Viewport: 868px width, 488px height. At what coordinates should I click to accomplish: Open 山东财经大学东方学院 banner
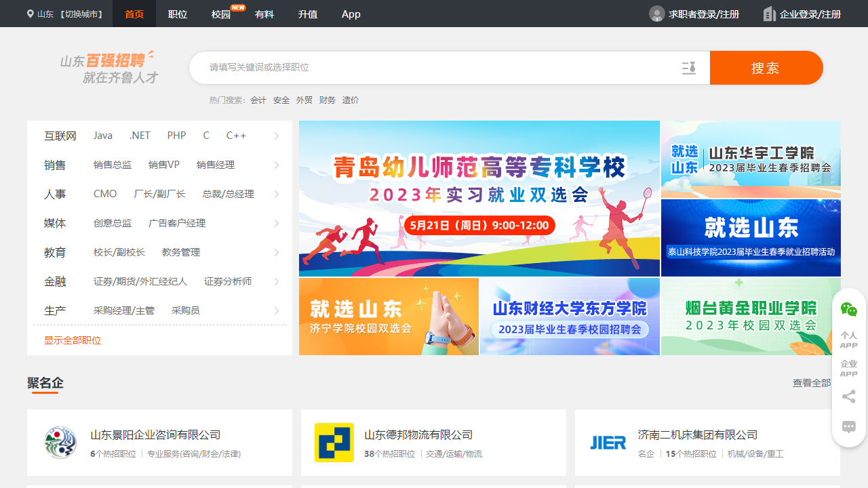tap(570, 317)
